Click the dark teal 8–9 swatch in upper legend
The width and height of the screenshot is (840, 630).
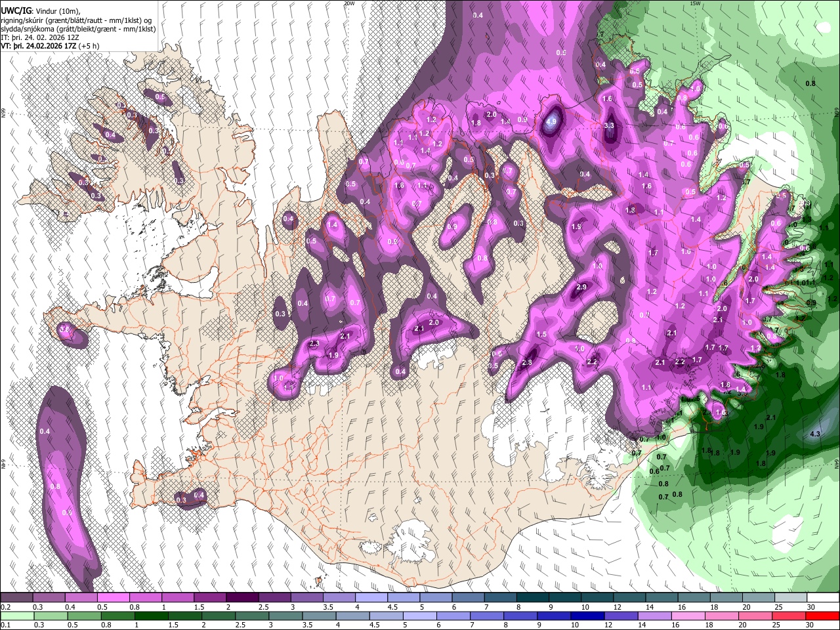click(x=532, y=598)
